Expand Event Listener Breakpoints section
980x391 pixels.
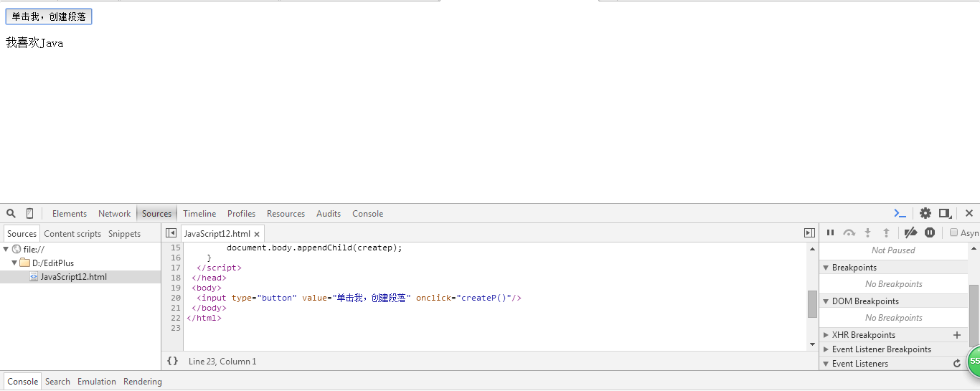(x=826, y=349)
